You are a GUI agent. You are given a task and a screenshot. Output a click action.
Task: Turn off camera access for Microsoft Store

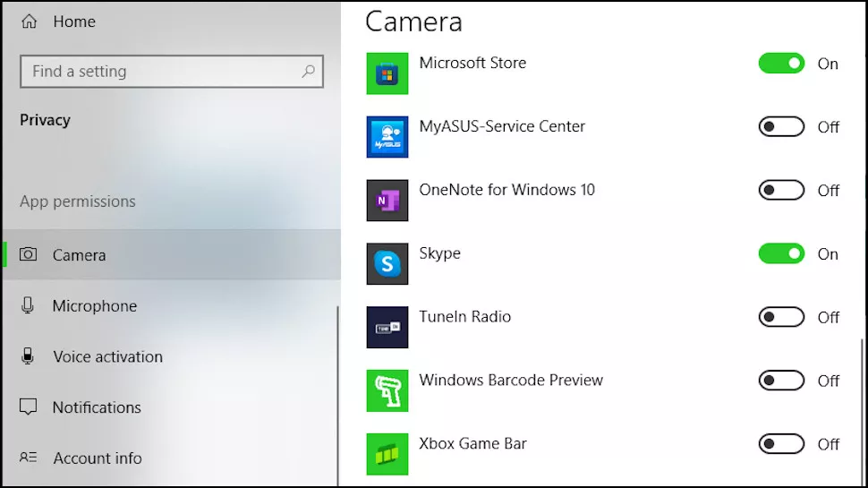781,64
